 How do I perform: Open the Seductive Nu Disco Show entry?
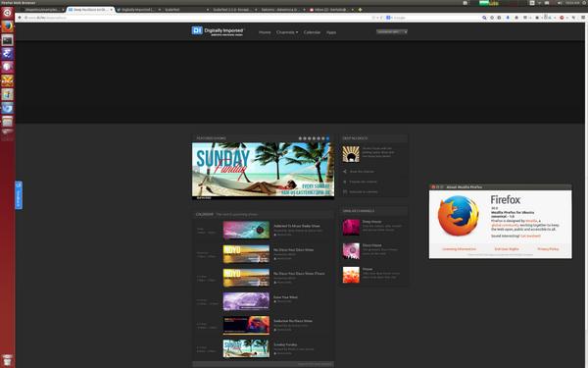point(292,321)
